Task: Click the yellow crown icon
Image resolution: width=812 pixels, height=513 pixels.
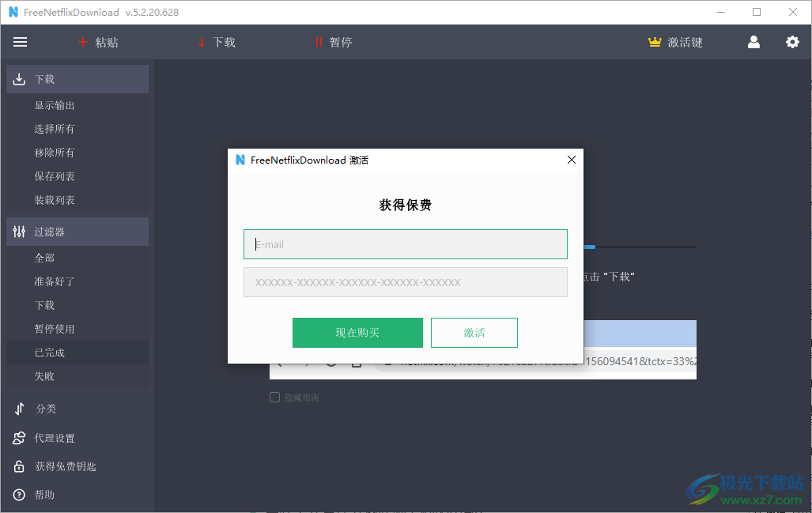Action: coord(655,42)
